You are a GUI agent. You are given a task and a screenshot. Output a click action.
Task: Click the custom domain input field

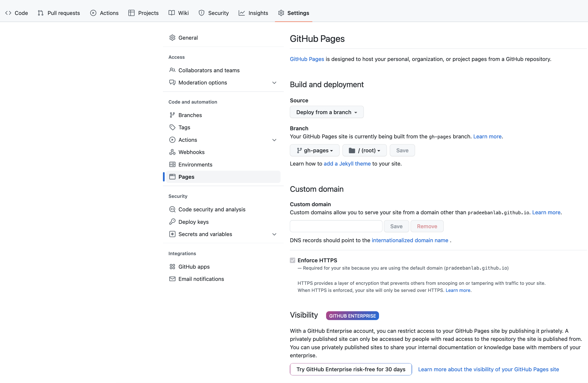[336, 226]
